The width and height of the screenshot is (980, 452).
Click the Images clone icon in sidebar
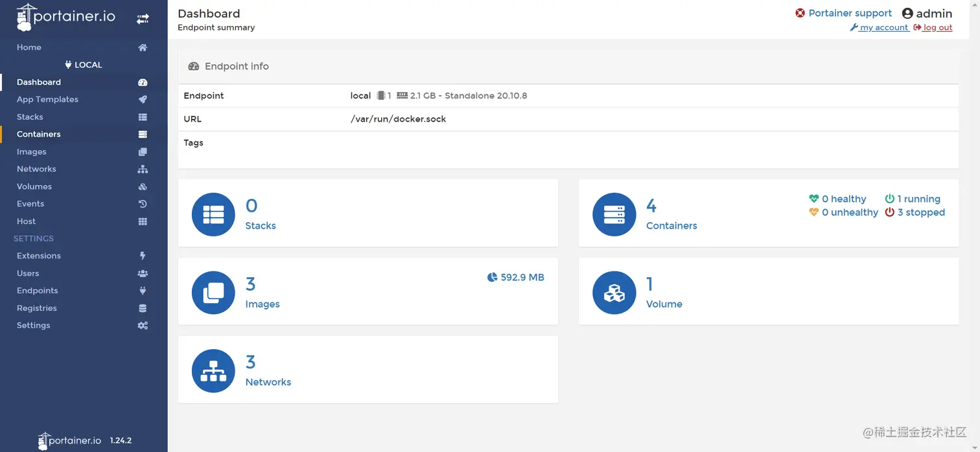click(x=143, y=152)
